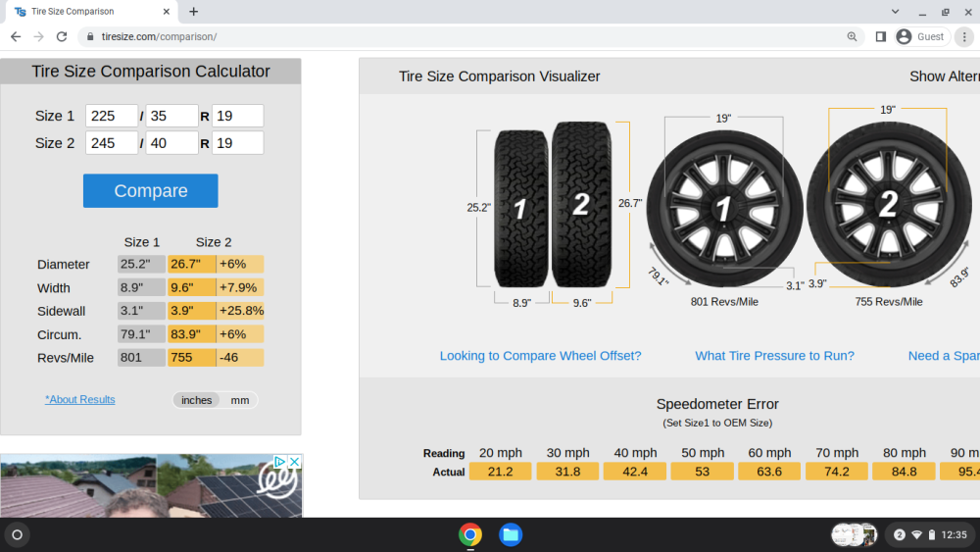The height and width of the screenshot is (552, 980).
Task: Click the Size 2 width field 245
Action: 112,143
